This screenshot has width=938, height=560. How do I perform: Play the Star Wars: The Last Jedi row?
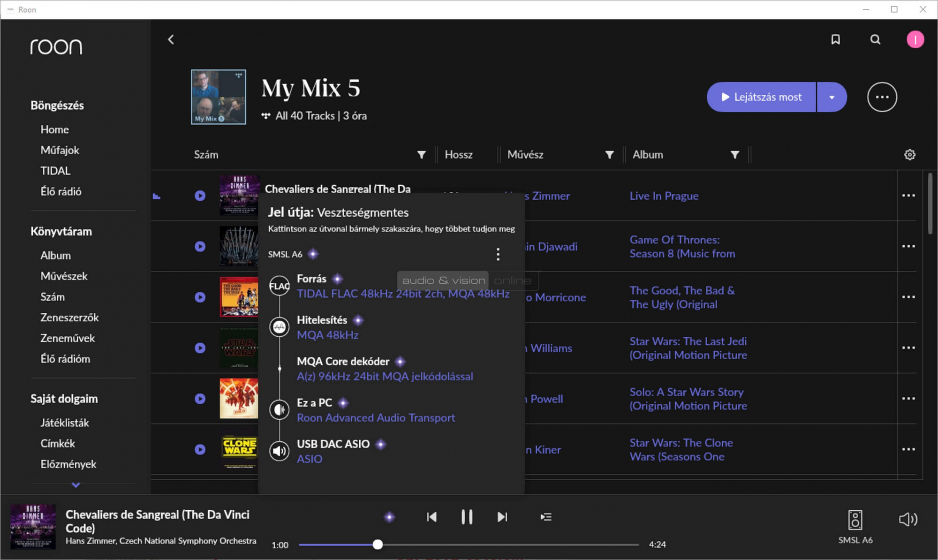coord(200,348)
